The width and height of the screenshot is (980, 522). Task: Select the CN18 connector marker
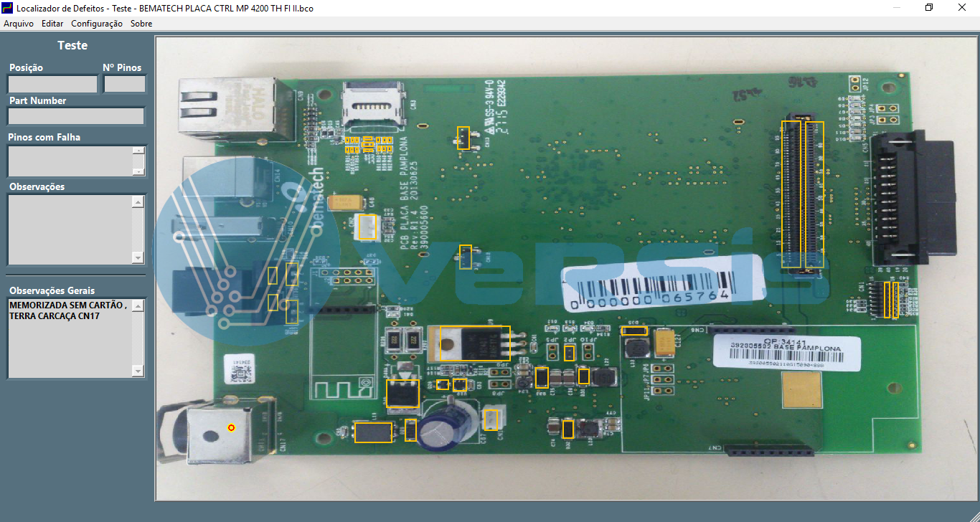click(x=466, y=257)
